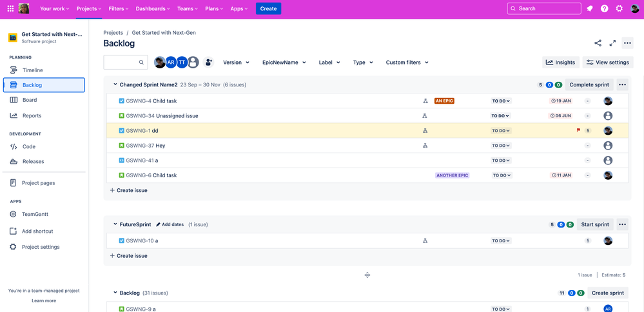Change the TO DO status of GSWNG-4
Viewport: 644px width, 312px height.
(500, 101)
